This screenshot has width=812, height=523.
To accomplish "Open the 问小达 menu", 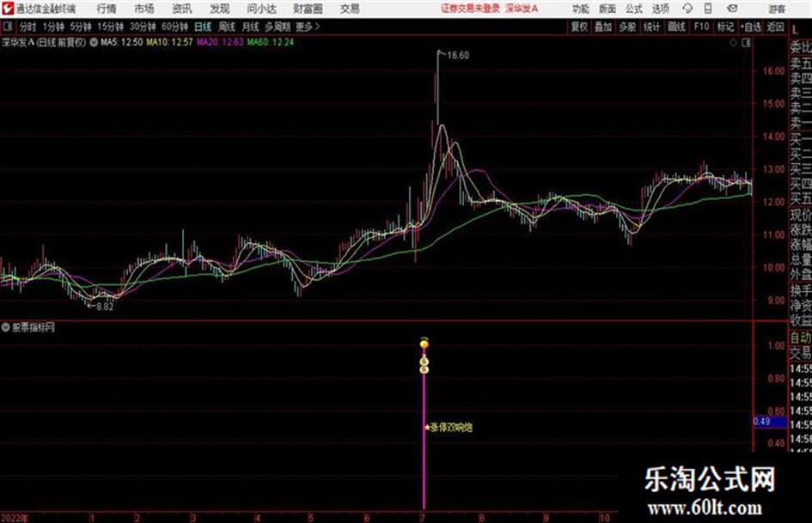I will point(261,9).
